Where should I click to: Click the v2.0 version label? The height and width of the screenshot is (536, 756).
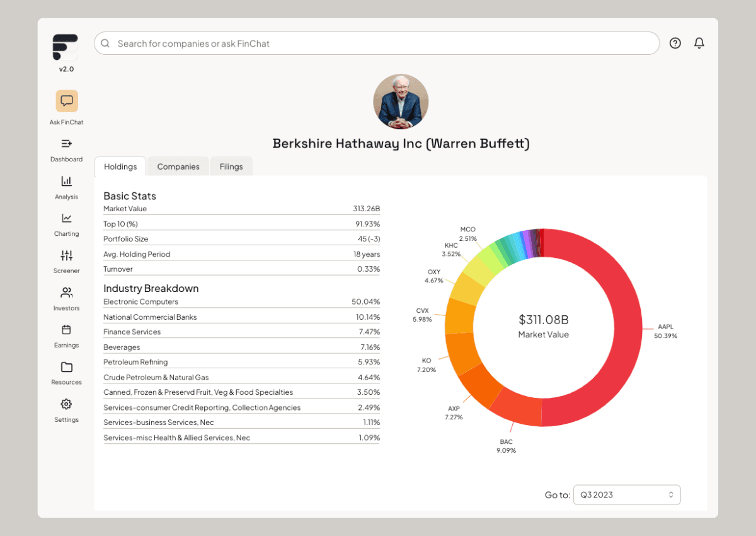pyautogui.click(x=66, y=69)
